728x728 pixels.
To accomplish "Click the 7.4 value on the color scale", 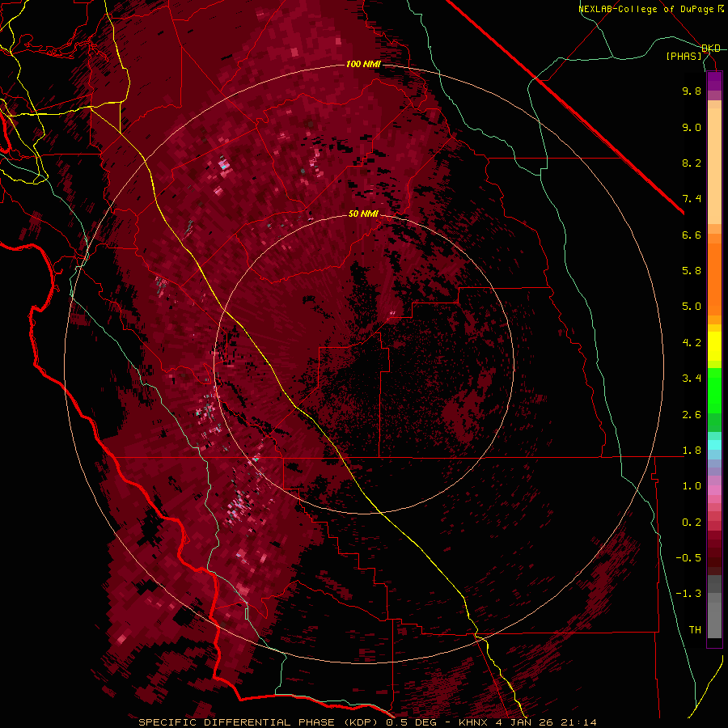I will tap(692, 199).
